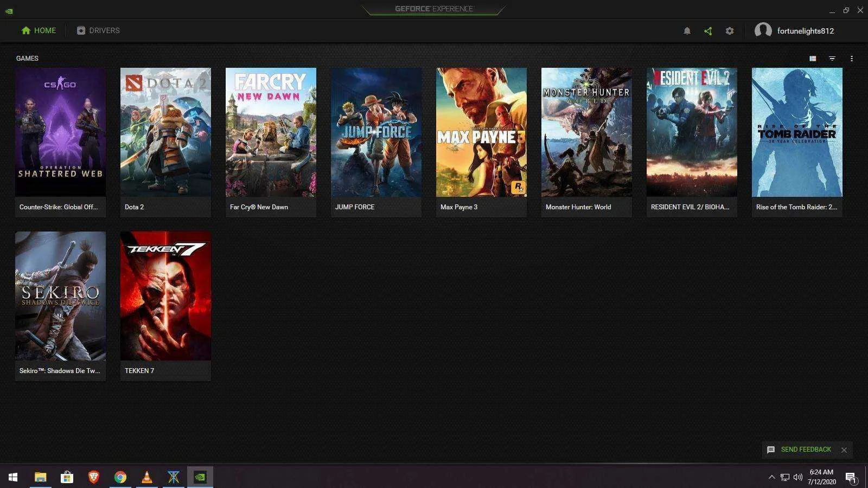Click the 'RESIDENT EVIL 2/ BIOHA...' title

(x=690, y=207)
